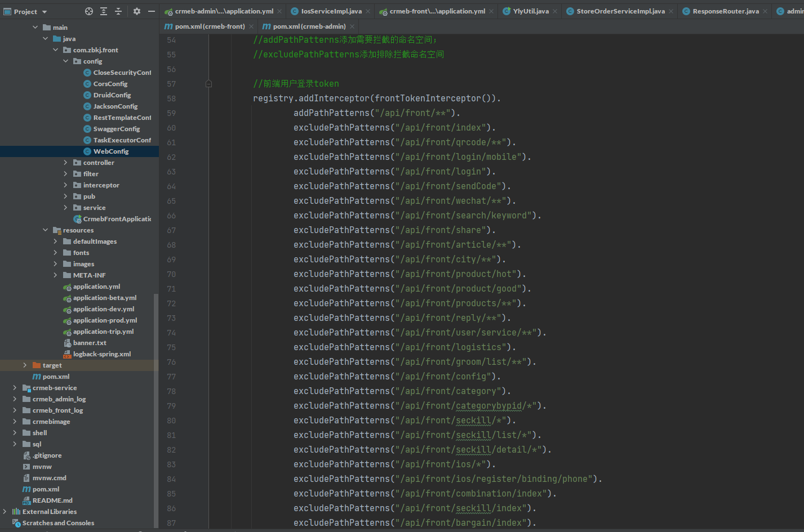Expand the shell folder
804x532 pixels.
click(15, 432)
